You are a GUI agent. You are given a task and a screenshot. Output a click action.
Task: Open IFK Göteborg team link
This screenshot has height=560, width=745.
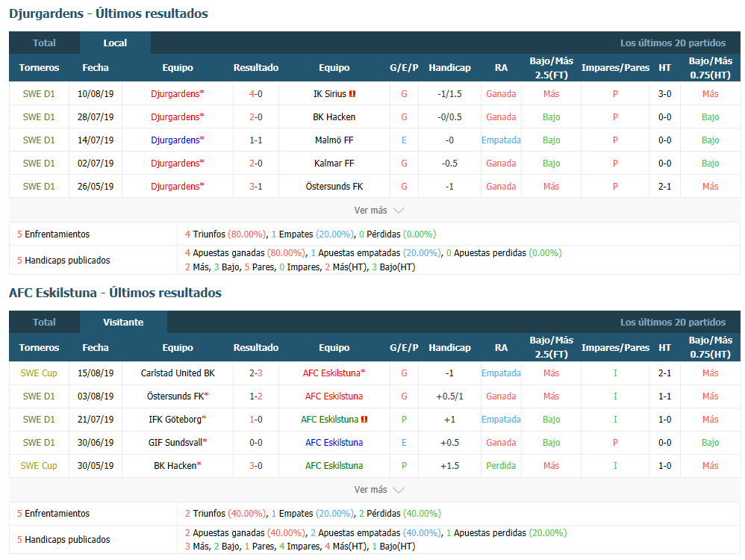click(x=177, y=420)
